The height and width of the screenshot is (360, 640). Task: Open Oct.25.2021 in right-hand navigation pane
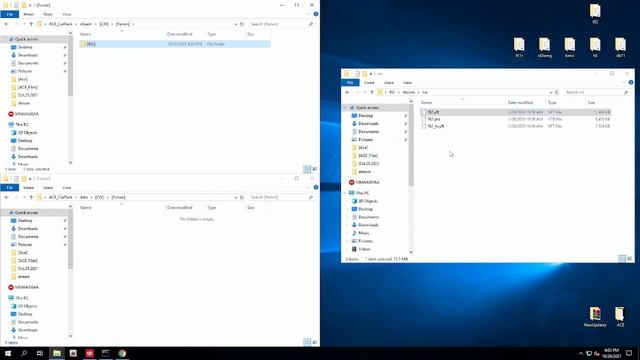point(369,164)
